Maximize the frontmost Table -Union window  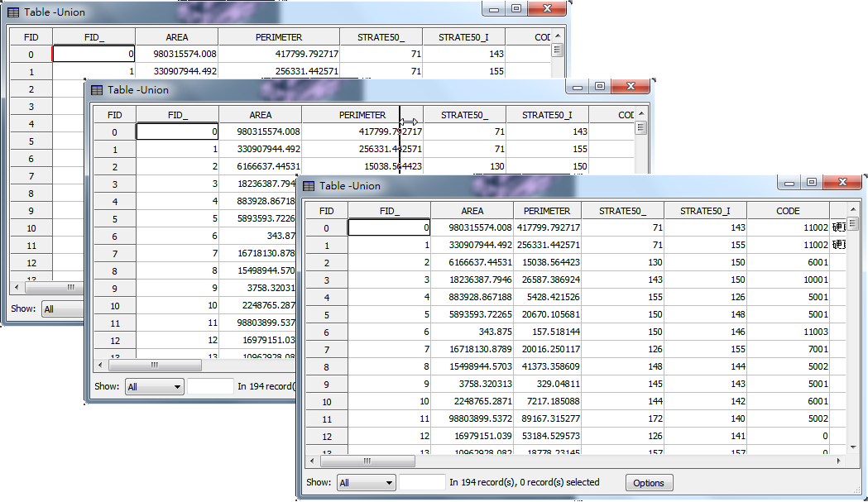pyautogui.click(x=812, y=183)
